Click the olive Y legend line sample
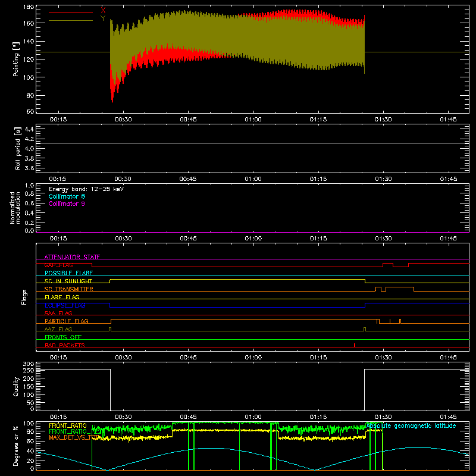Image resolution: width=476 pixels, height=476 pixels. coord(71,21)
